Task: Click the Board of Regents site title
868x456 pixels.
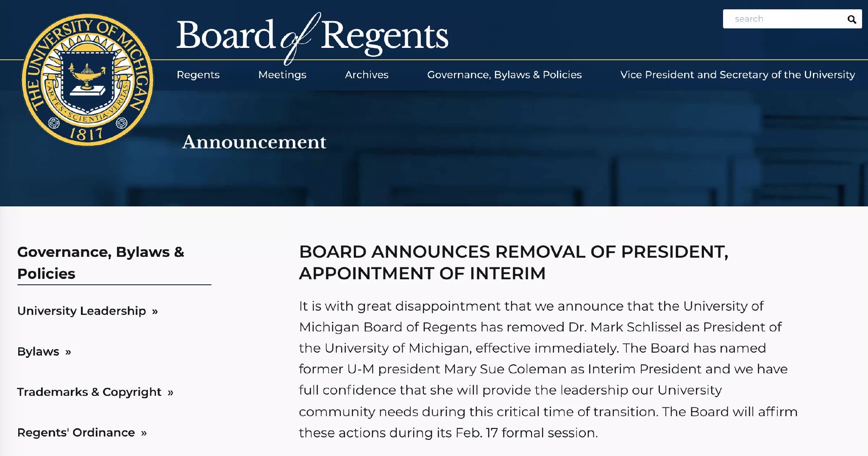Action: [312, 36]
